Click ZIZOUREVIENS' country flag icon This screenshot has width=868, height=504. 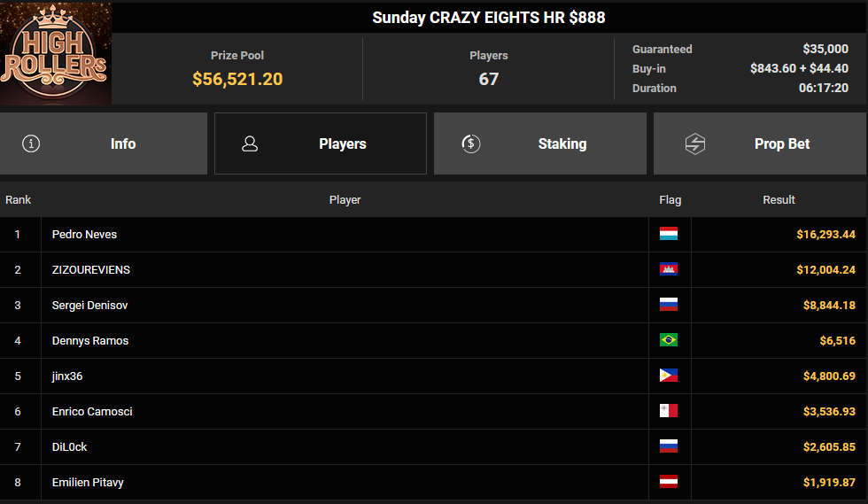coord(669,270)
